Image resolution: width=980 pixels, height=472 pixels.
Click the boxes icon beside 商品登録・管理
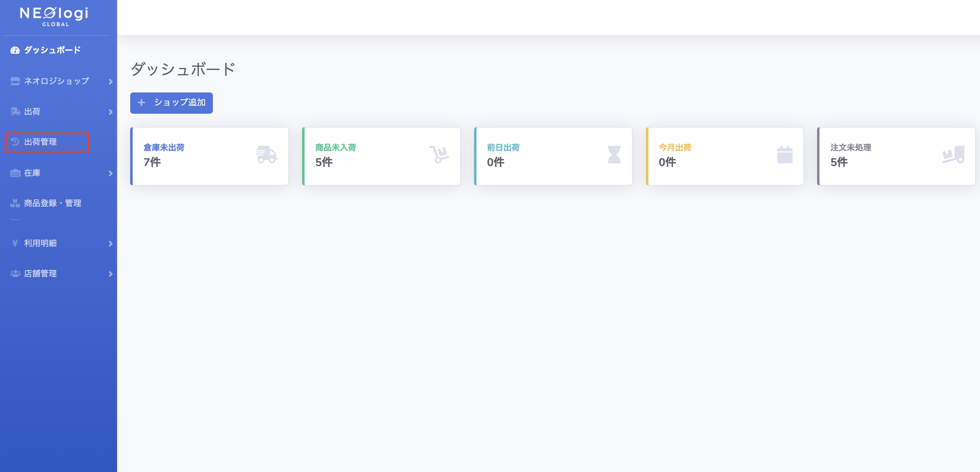(x=15, y=203)
